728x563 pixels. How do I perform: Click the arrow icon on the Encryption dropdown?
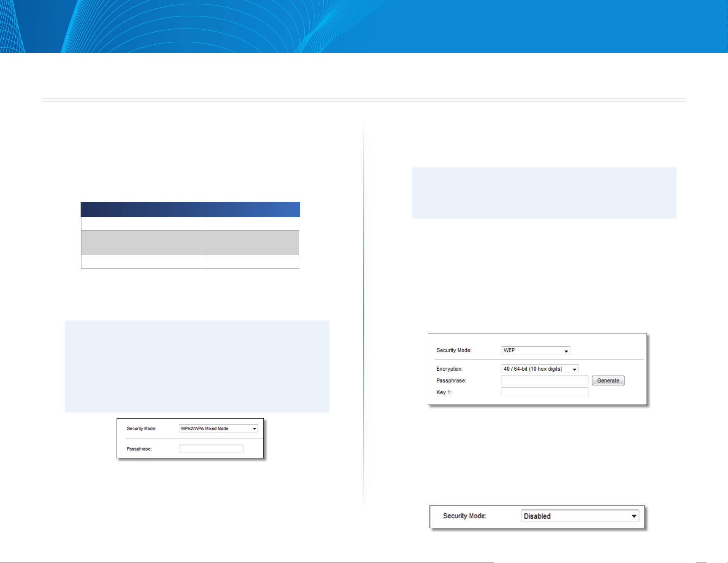coord(575,369)
